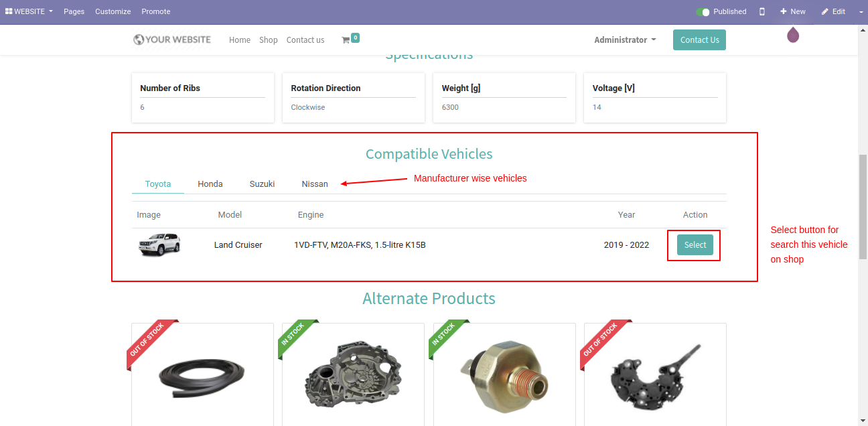Click the purple droplet icon

pos(793,34)
